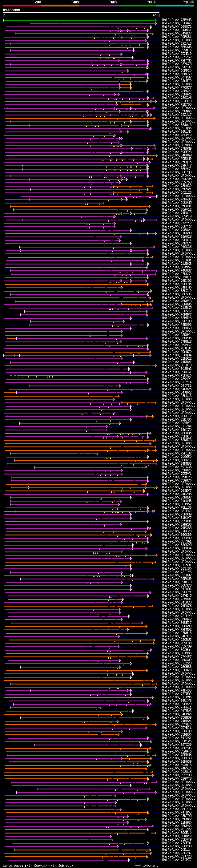Select the query label AV433499
Viewport: 197px width, 868px height.
(11, 10)
